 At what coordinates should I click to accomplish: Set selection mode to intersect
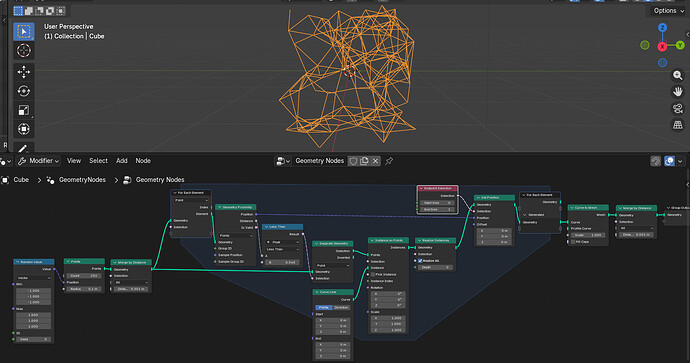[x=61, y=11]
